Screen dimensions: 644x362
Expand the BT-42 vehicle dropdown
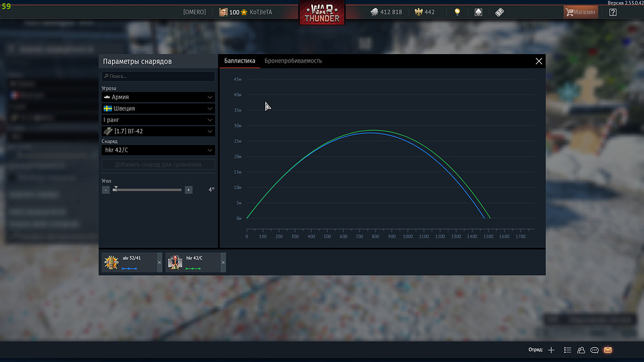(158, 131)
